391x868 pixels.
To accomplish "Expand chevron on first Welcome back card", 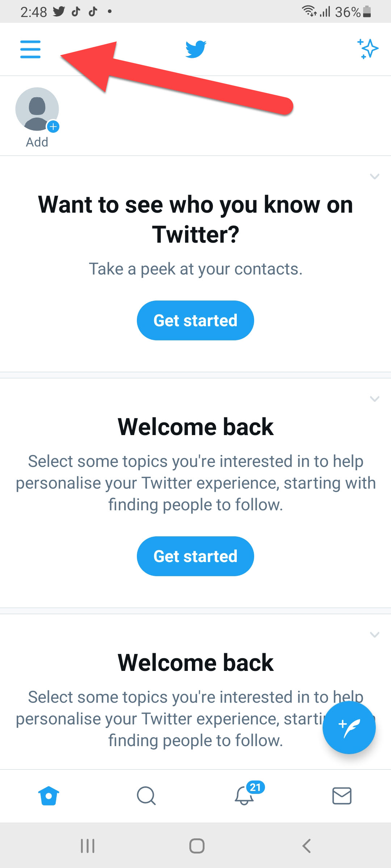I will pyautogui.click(x=374, y=399).
